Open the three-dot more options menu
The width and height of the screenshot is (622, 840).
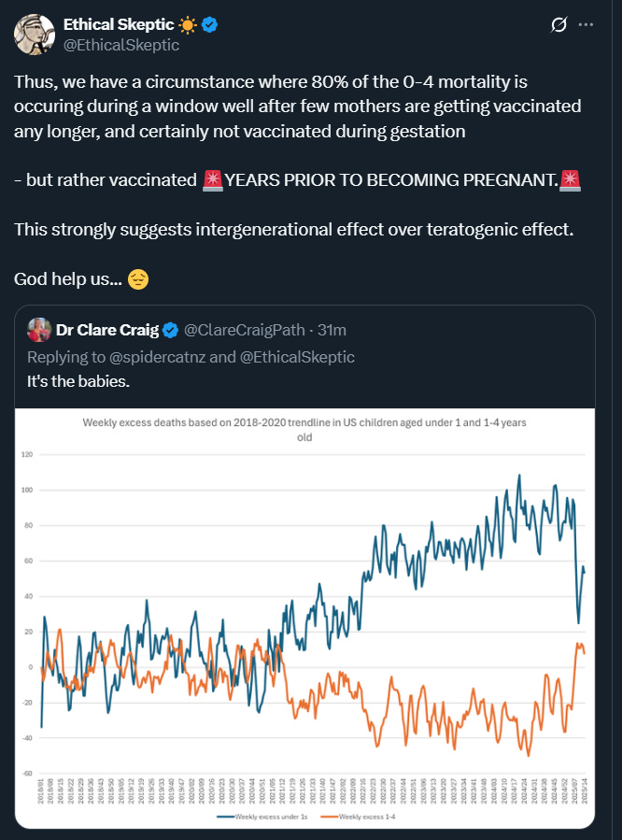click(587, 24)
